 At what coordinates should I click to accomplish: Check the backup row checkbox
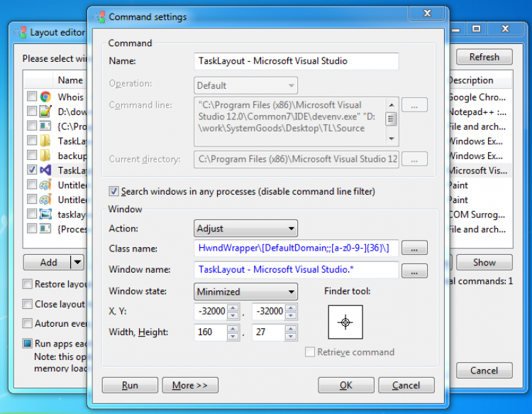click(x=31, y=156)
